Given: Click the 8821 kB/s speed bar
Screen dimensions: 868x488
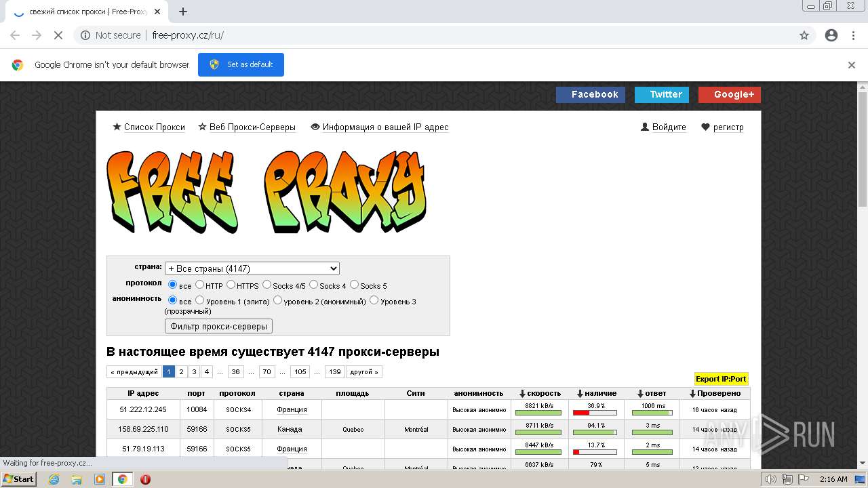Looking at the screenshot, I should (538, 412).
